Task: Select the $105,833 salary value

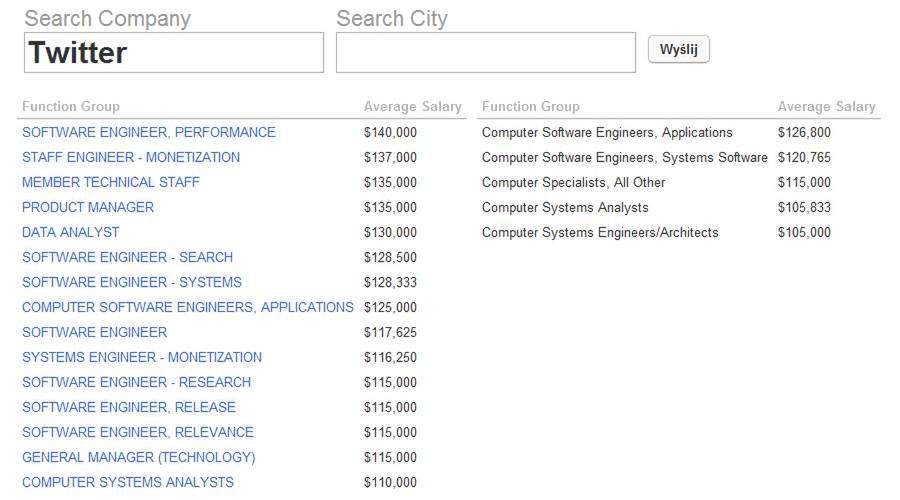Action: [804, 207]
